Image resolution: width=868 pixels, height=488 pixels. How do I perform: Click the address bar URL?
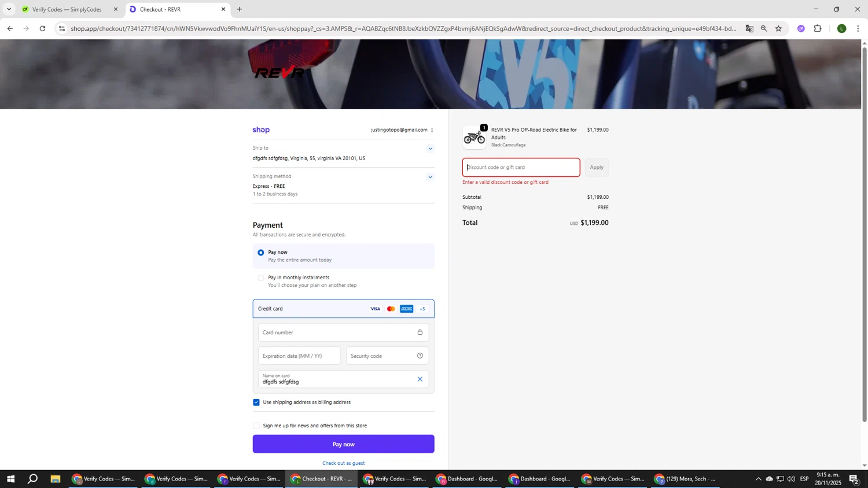coord(403,28)
